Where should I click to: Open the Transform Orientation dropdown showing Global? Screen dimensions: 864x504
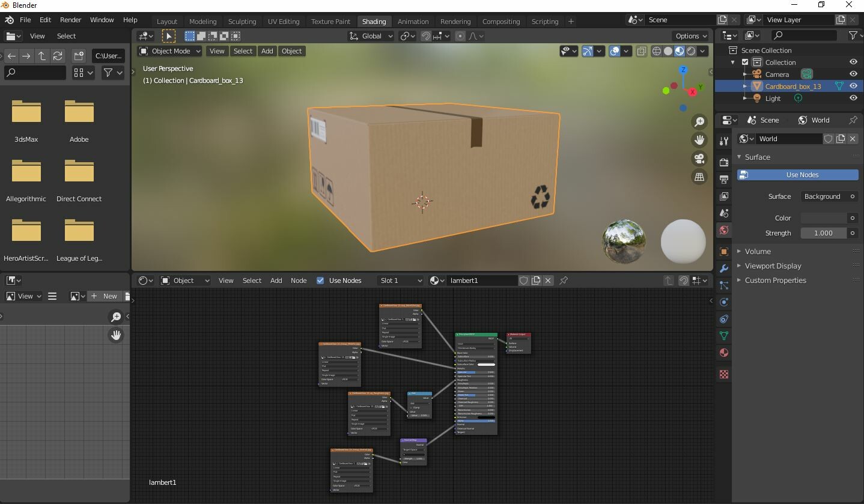click(371, 36)
